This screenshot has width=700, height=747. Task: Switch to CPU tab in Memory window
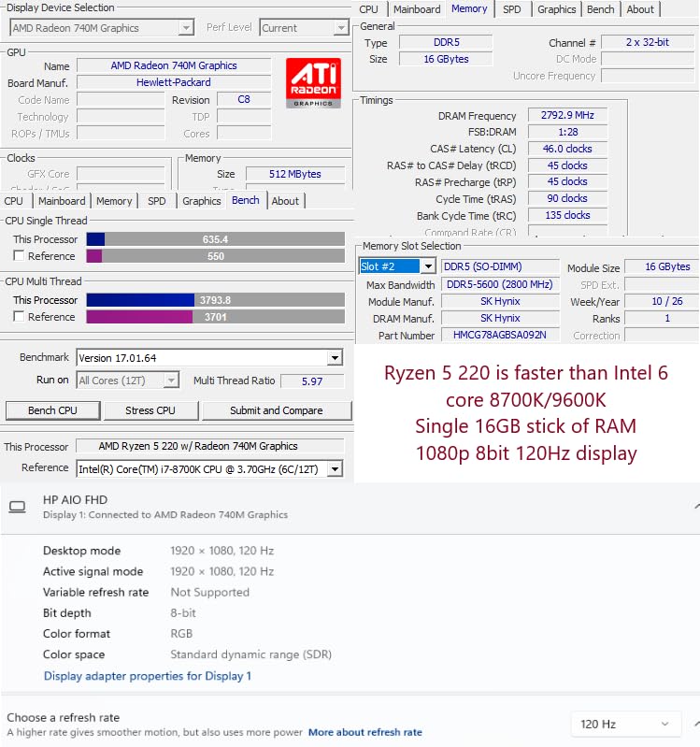[x=368, y=9]
